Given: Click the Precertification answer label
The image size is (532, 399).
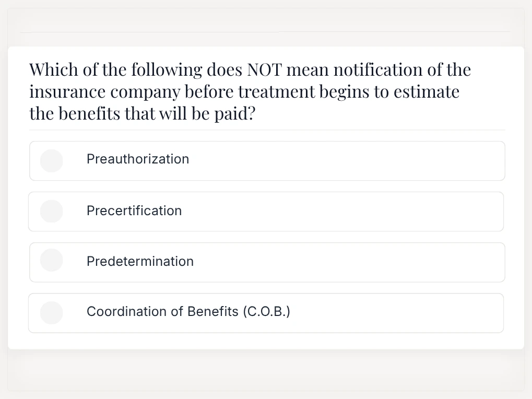Looking at the screenshot, I should pyautogui.click(x=134, y=210).
